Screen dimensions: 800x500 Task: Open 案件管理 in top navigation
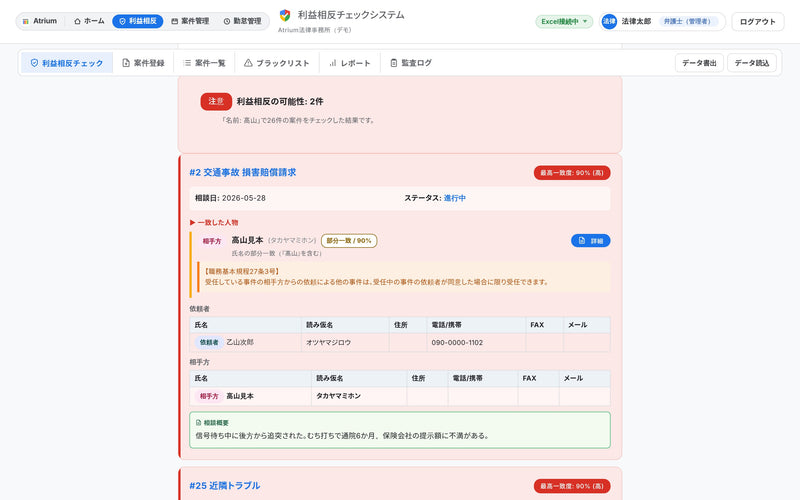pos(190,21)
